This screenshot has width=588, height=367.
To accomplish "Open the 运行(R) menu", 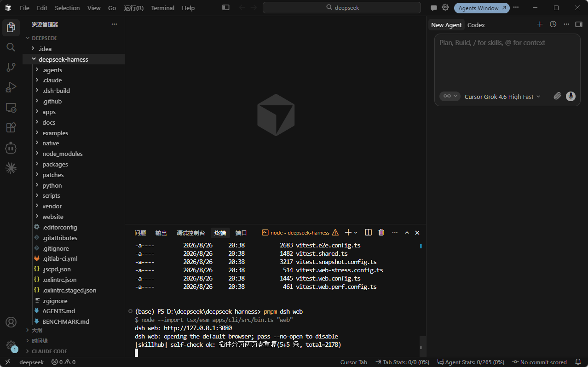I will pos(133,8).
